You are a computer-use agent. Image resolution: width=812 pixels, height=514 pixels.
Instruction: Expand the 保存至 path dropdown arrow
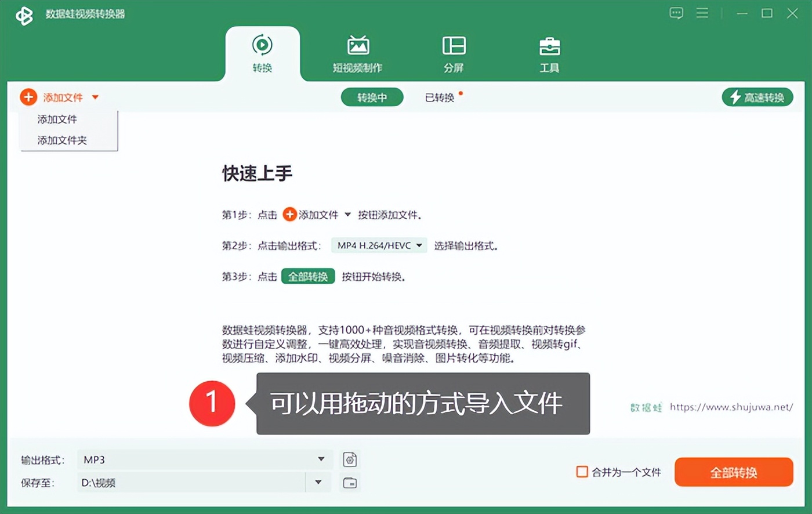[318, 482]
